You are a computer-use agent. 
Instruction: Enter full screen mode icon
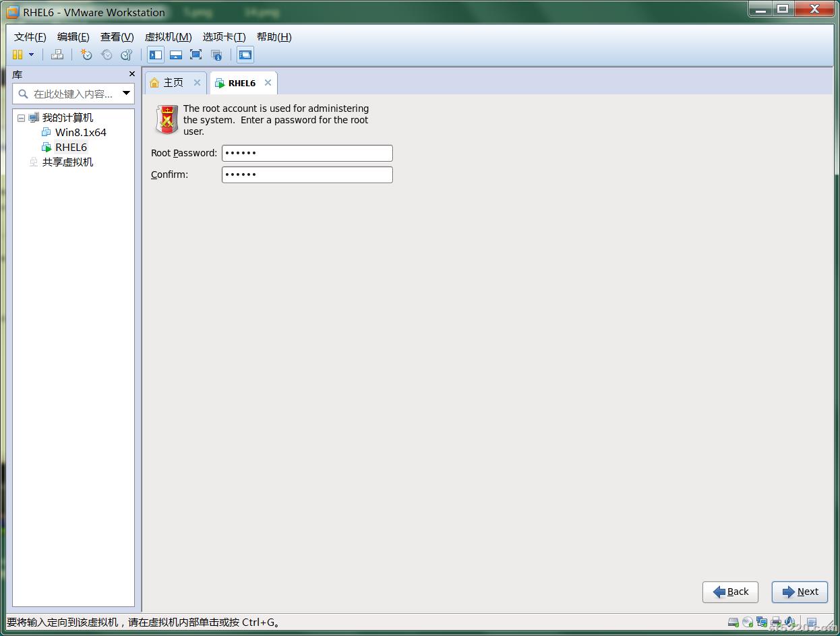pos(196,55)
